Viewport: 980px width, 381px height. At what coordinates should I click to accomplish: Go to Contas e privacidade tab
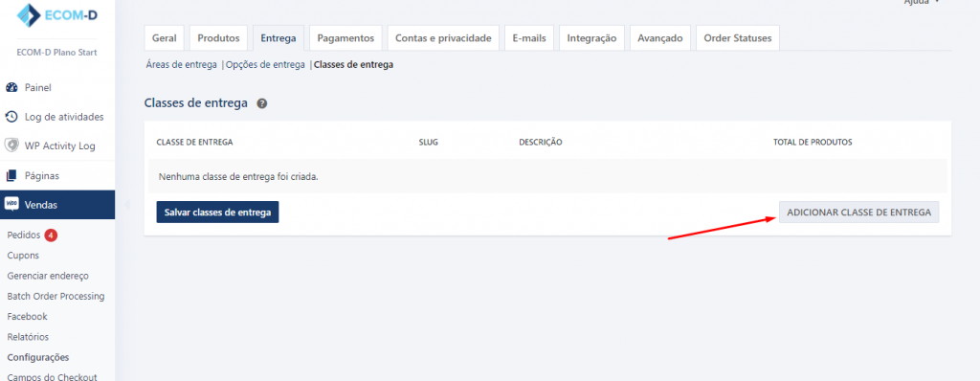[x=443, y=38]
